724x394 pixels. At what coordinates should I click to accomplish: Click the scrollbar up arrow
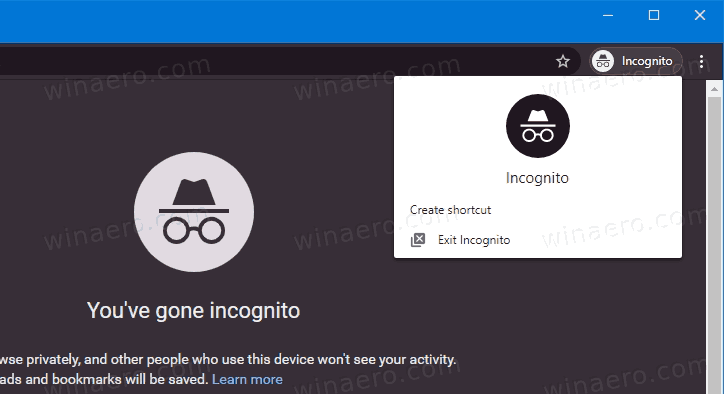pos(714,89)
